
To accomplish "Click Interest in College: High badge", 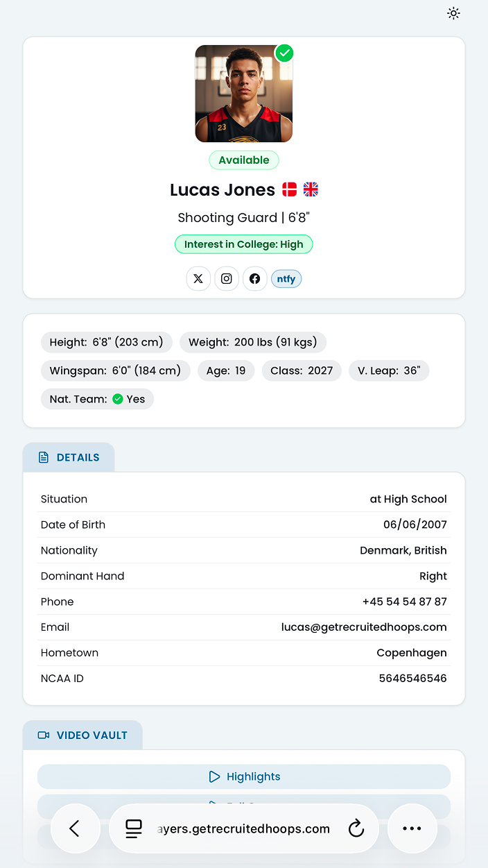I will pyautogui.click(x=244, y=244).
